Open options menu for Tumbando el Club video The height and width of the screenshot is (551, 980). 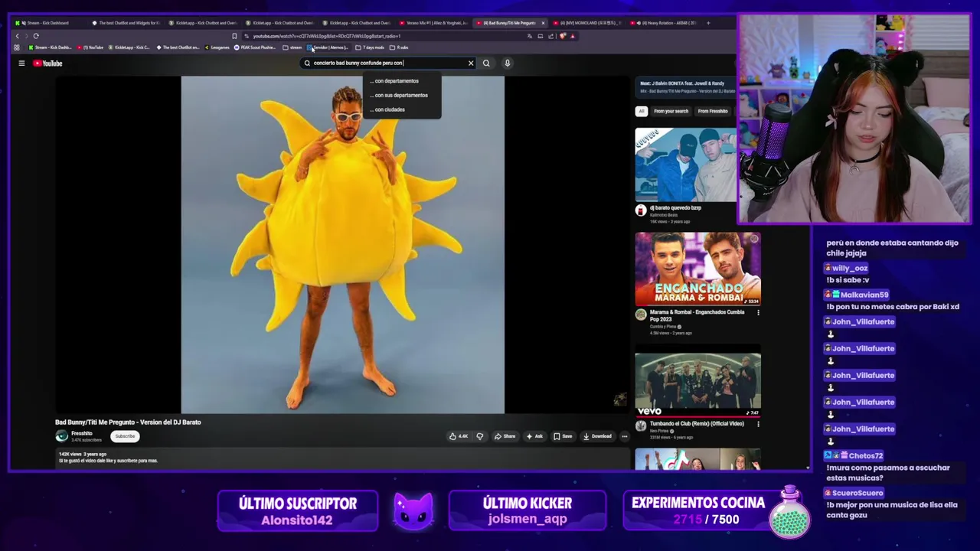[x=758, y=424]
